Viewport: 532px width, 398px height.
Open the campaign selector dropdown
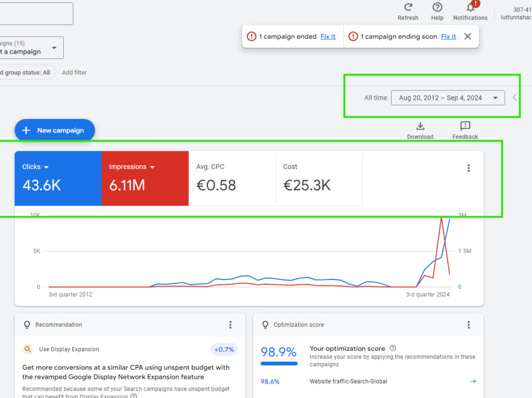pyautogui.click(x=31, y=47)
